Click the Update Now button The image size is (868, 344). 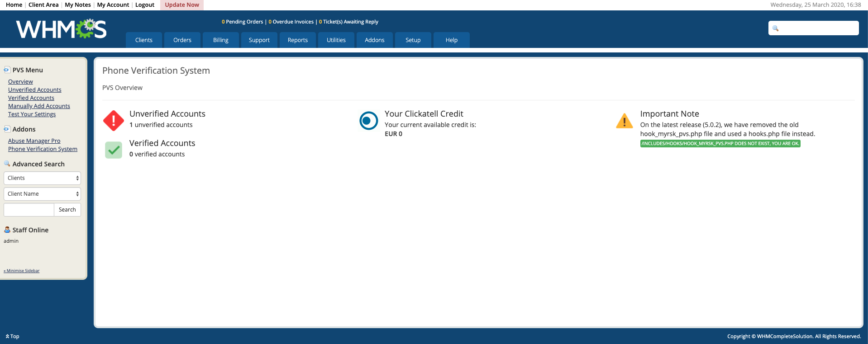pos(182,5)
